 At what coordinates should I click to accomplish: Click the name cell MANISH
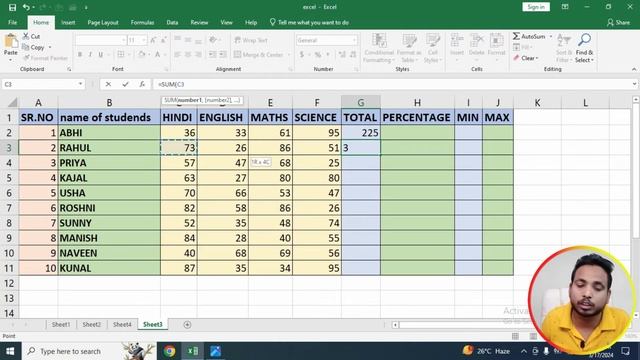[x=109, y=238]
